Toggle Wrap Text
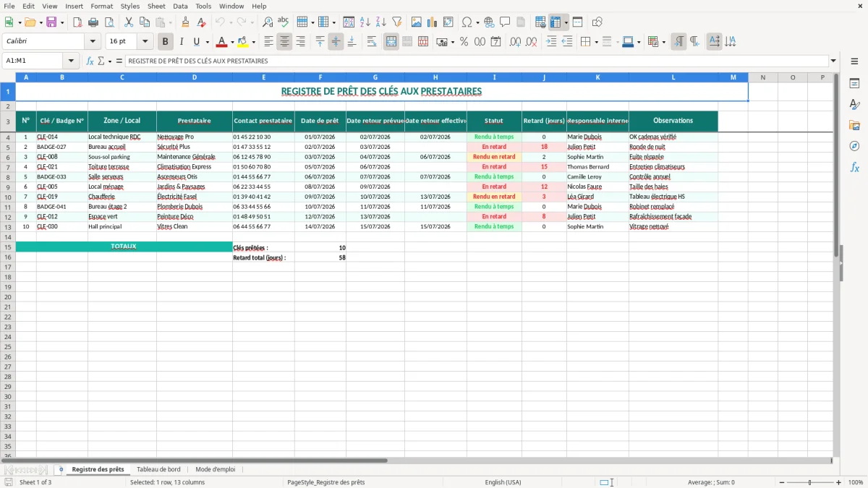The height and width of the screenshot is (488, 868). (x=372, y=42)
